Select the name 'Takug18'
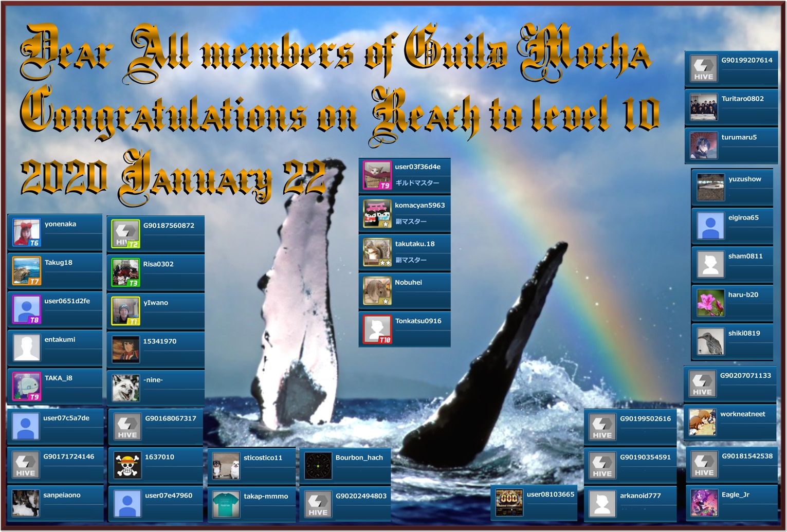The height and width of the screenshot is (532, 787). pyautogui.click(x=58, y=263)
